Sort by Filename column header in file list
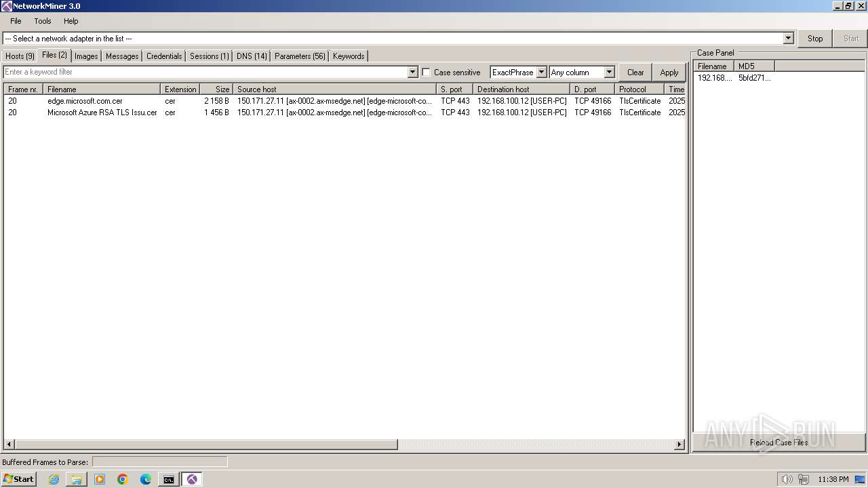This screenshot has width=868, height=488. (102, 89)
